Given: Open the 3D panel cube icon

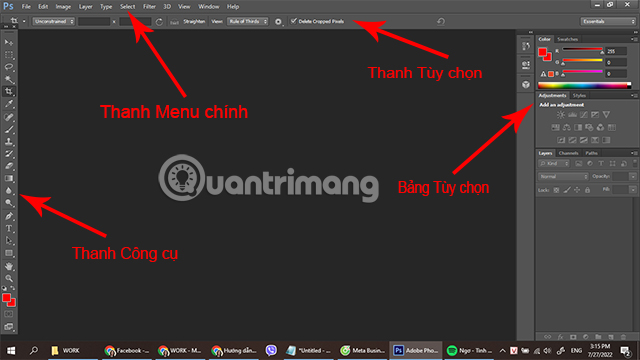Looking at the screenshot, I should 526,84.
